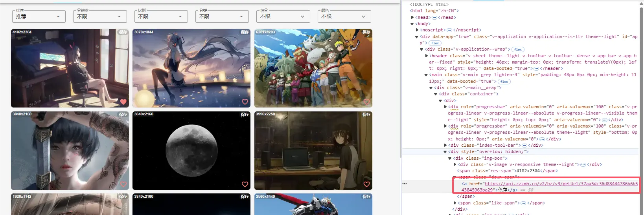The image size is (644, 215).
Task: Expand the like-span element node
Action: [x=455, y=203]
